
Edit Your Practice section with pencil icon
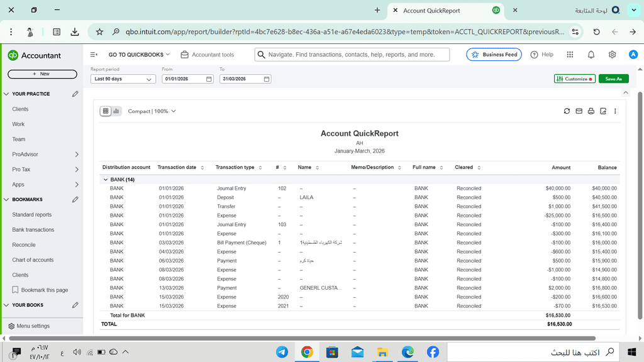click(75, 94)
